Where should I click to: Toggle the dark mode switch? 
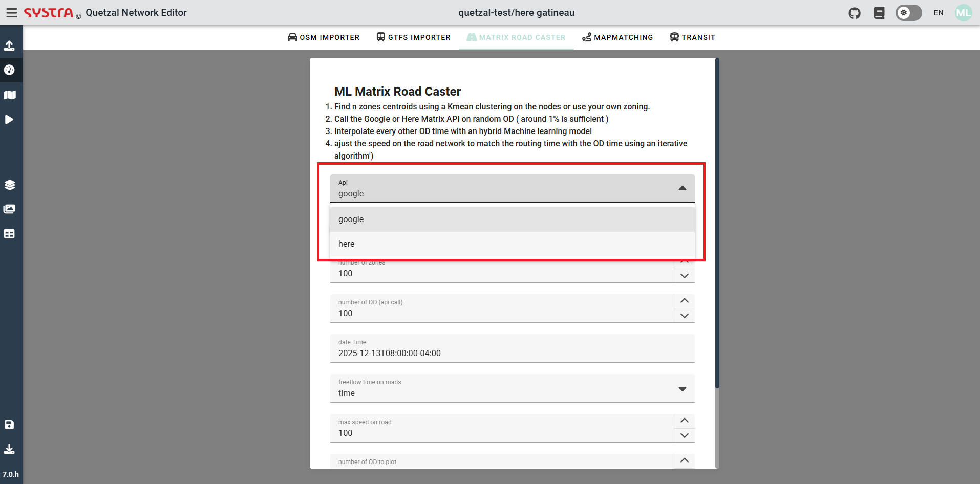pos(908,13)
